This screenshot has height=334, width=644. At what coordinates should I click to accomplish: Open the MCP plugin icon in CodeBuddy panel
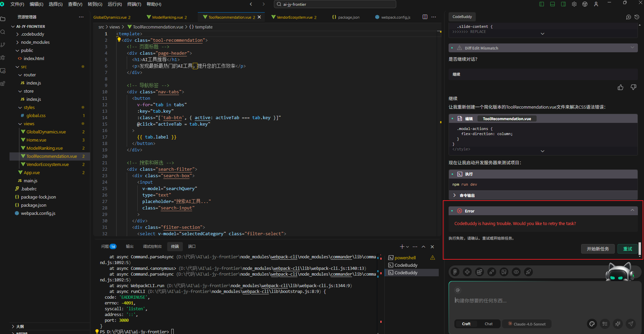coord(491,272)
